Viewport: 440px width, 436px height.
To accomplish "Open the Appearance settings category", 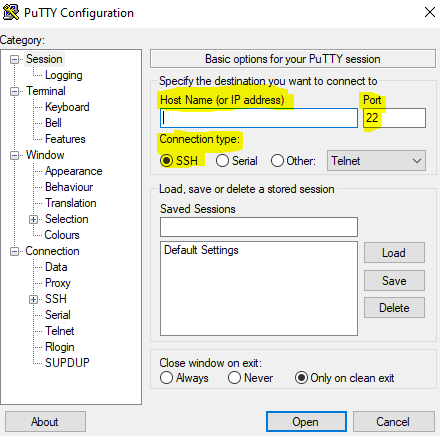I will pyautogui.click(x=74, y=171).
